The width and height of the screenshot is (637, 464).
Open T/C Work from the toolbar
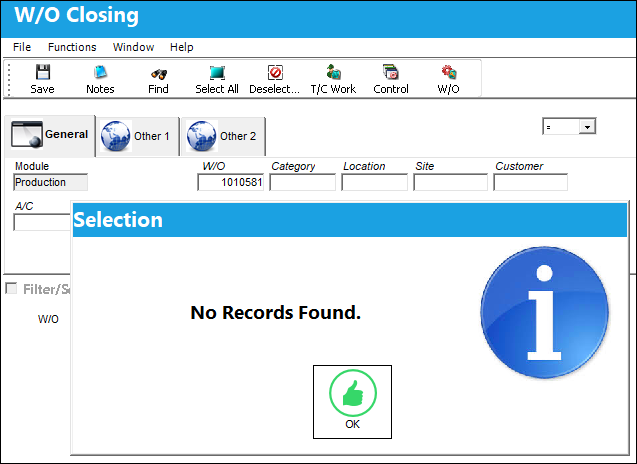click(x=333, y=79)
